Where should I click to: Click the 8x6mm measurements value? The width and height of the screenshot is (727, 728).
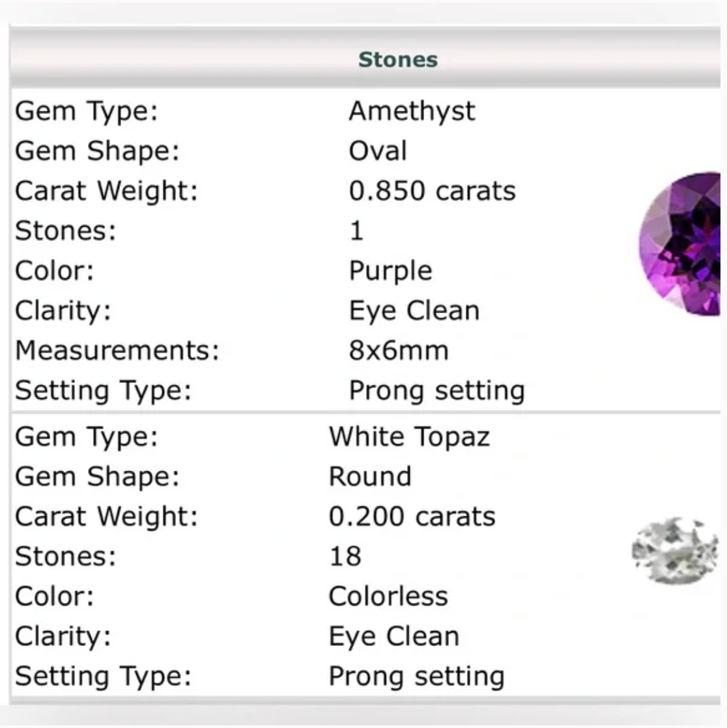tap(399, 350)
